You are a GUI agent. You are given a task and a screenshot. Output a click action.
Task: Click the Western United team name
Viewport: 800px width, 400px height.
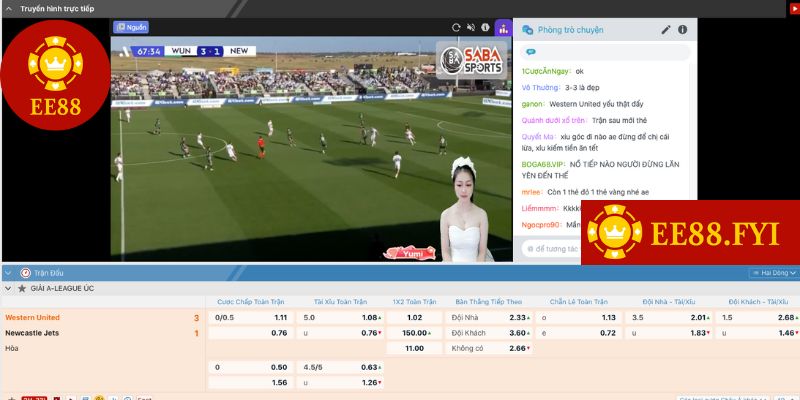click(33, 317)
